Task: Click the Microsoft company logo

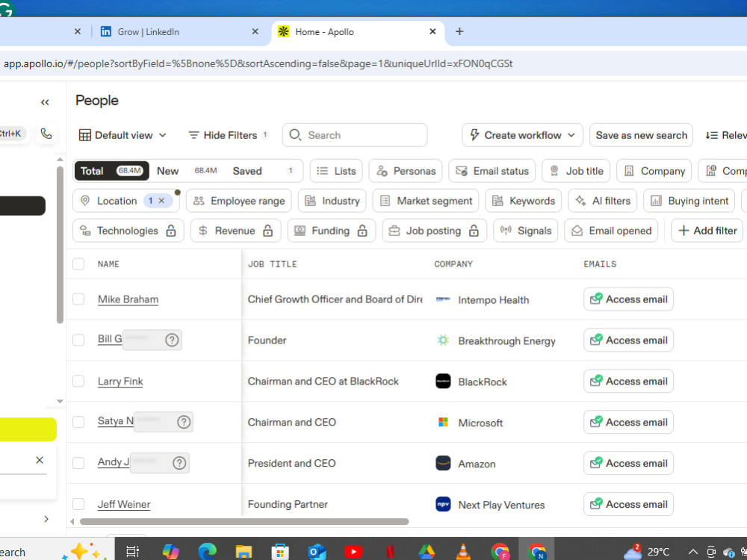Action: pyautogui.click(x=443, y=423)
